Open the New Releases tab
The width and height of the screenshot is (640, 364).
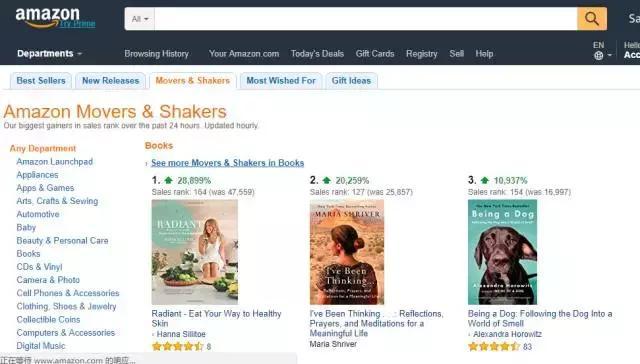point(111,81)
